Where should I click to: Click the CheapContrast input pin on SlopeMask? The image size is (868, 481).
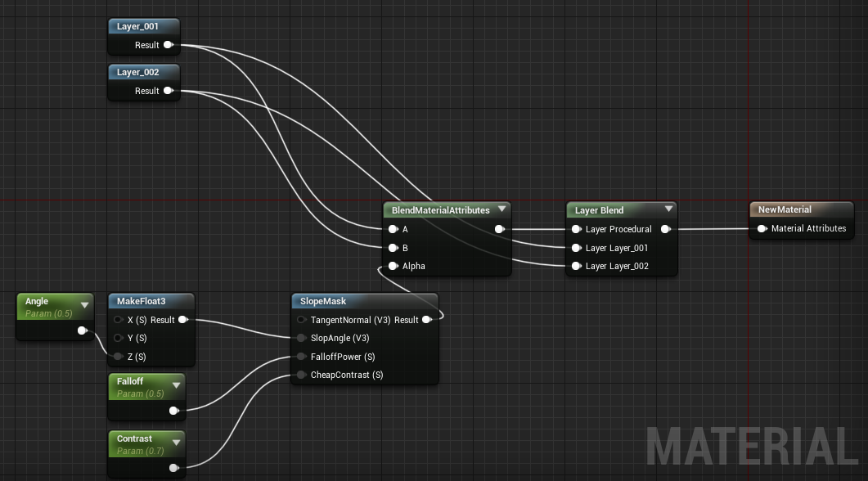click(x=301, y=375)
